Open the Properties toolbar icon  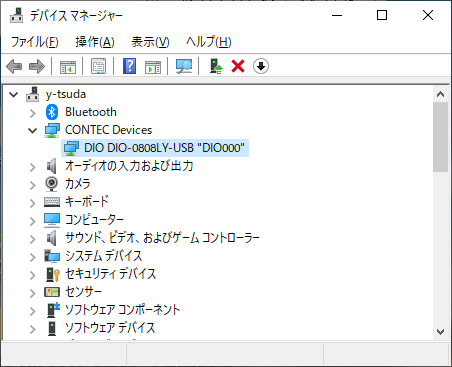[98, 66]
